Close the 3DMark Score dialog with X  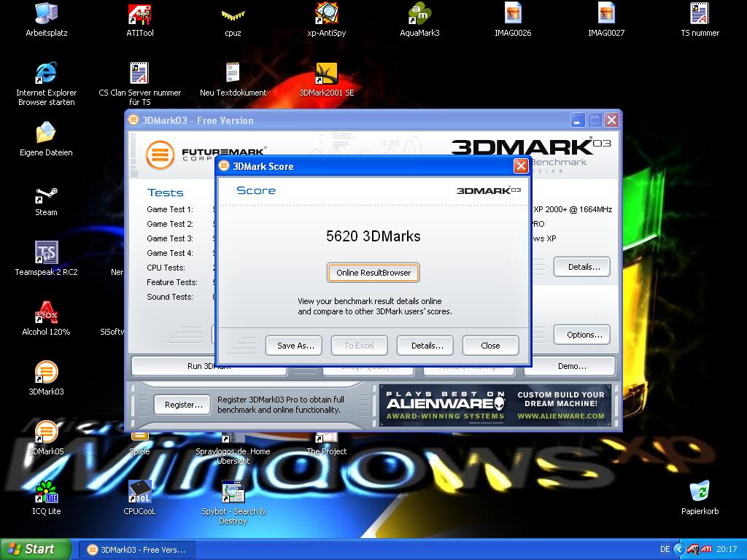[521, 166]
